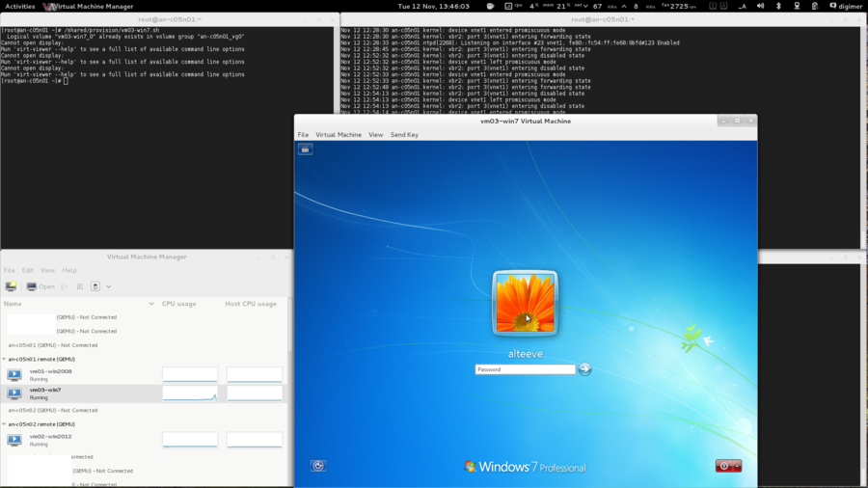Select the vm02-win2012 name text

click(x=50, y=437)
